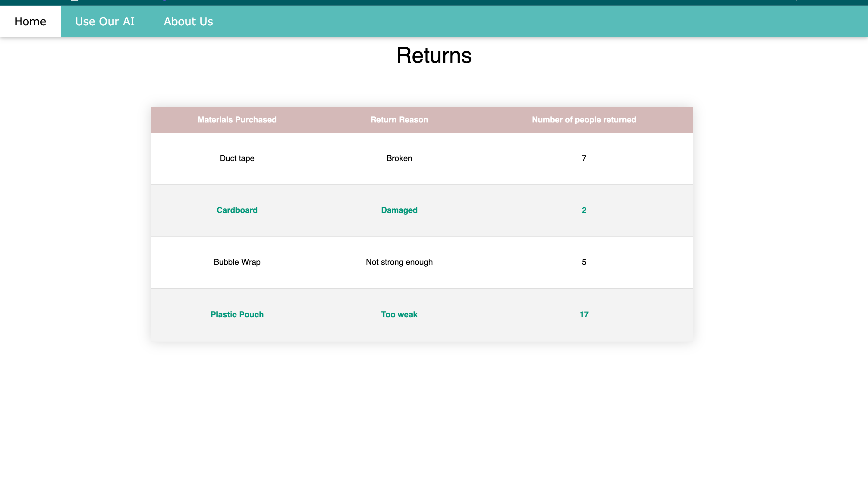Open the About Us tab

pyautogui.click(x=188, y=21)
